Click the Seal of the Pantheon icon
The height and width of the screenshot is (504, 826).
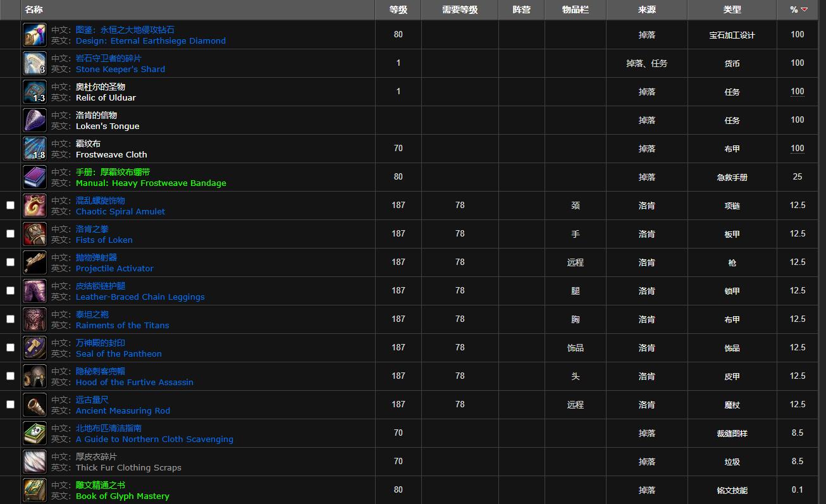(35, 348)
